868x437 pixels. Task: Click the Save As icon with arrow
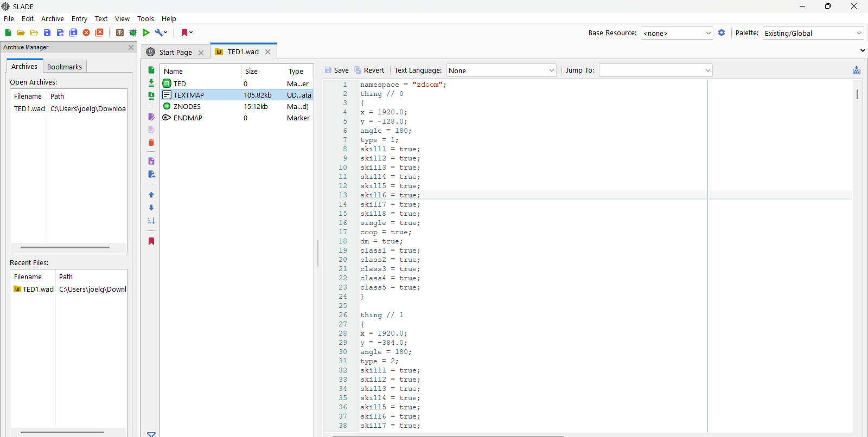pos(60,33)
